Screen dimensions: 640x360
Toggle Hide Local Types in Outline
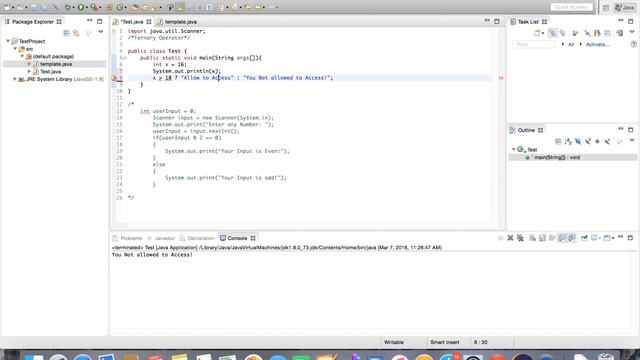[607, 141]
